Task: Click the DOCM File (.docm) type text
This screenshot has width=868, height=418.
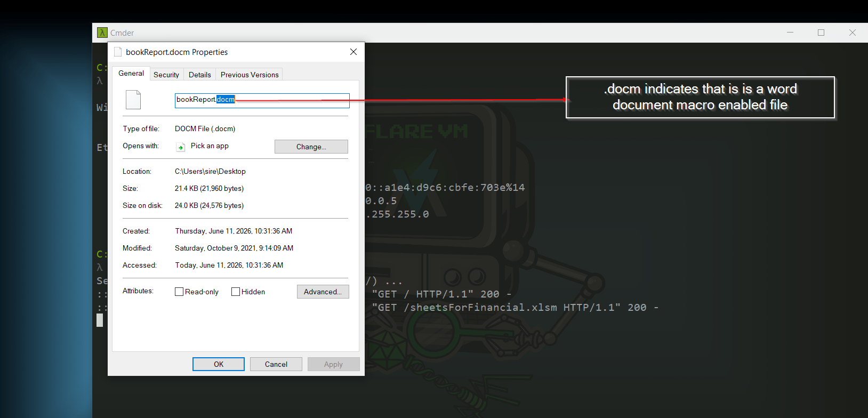Action: click(x=205, y=128)
